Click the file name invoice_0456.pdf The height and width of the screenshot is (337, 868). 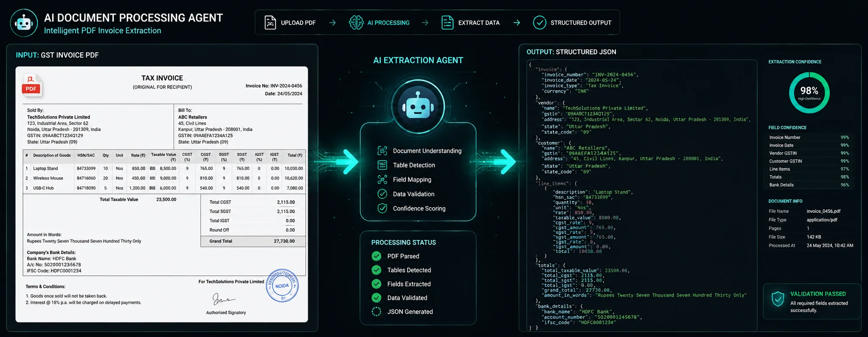824,211
